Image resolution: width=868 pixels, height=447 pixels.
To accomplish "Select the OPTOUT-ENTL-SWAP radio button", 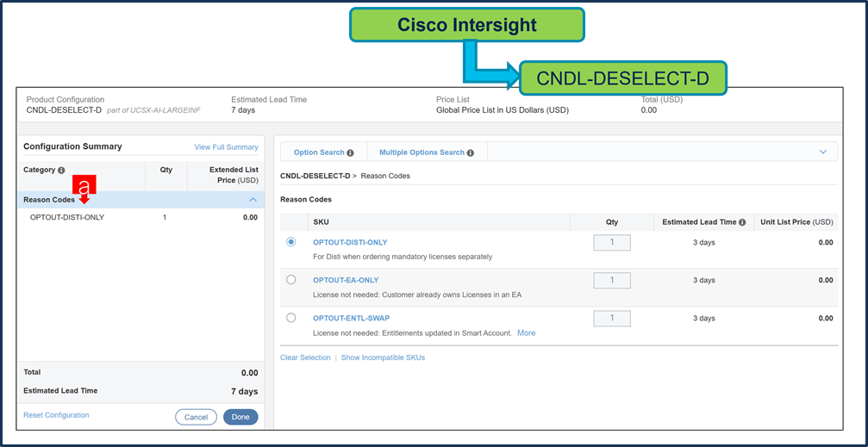I will [291, 318].
